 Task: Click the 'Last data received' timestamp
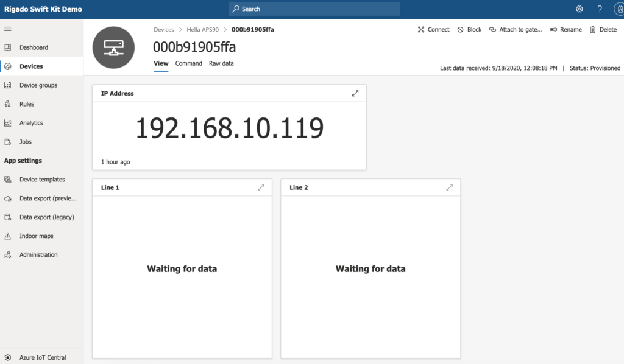[x=498, y=68]
